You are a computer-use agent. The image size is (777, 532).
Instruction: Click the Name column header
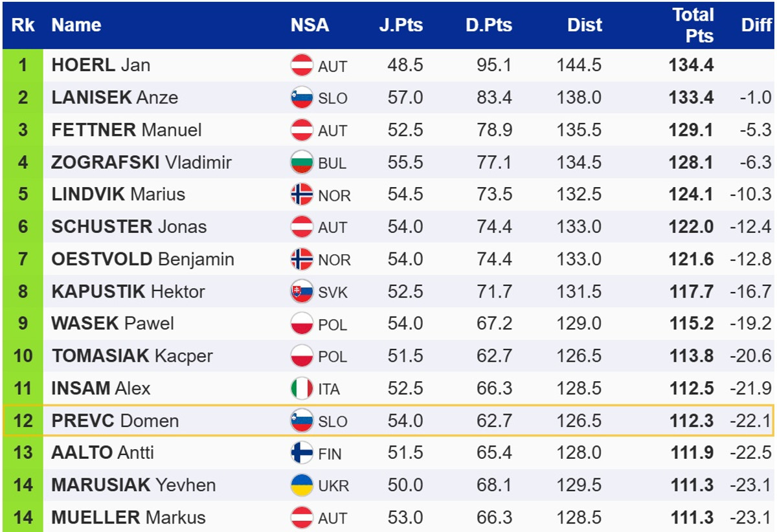(76, 25)
